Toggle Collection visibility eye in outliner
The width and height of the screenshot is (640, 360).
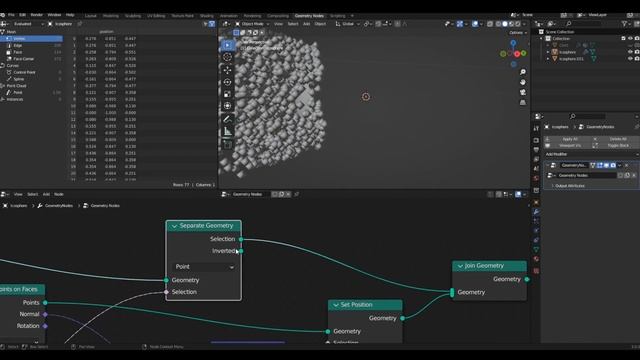[x=630, y=38]
